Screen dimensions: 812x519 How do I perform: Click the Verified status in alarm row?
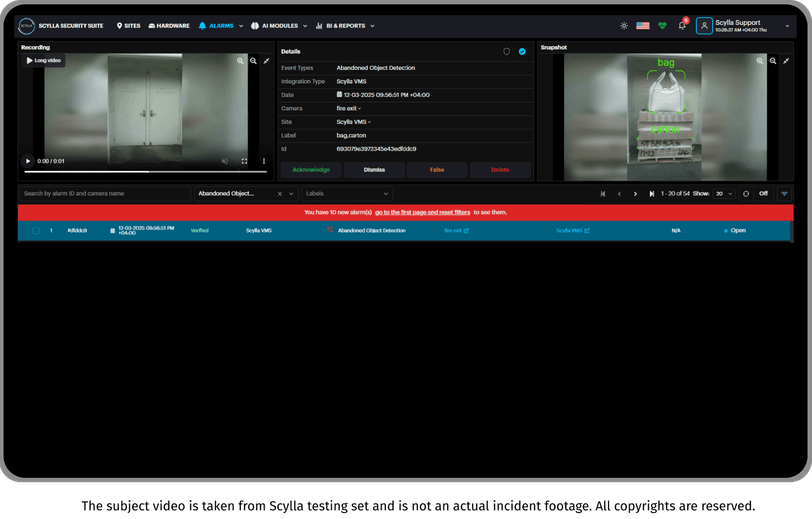(x=199, y=230)
